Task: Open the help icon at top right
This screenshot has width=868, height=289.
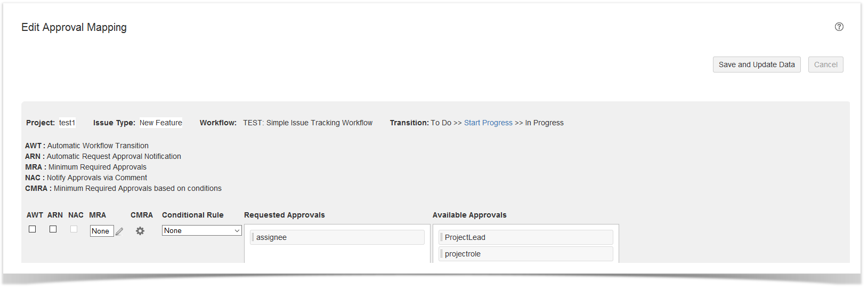Action: click(x=839, y=27)
